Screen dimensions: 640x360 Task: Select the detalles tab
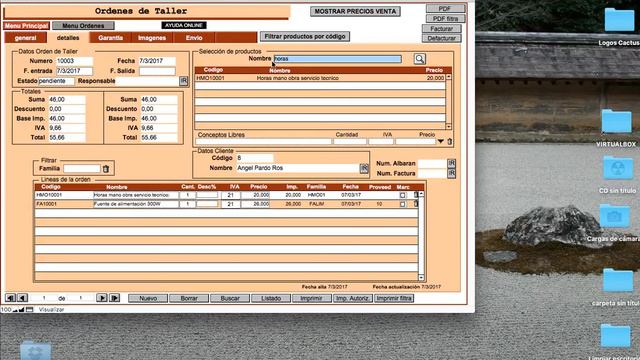point(68,38)
